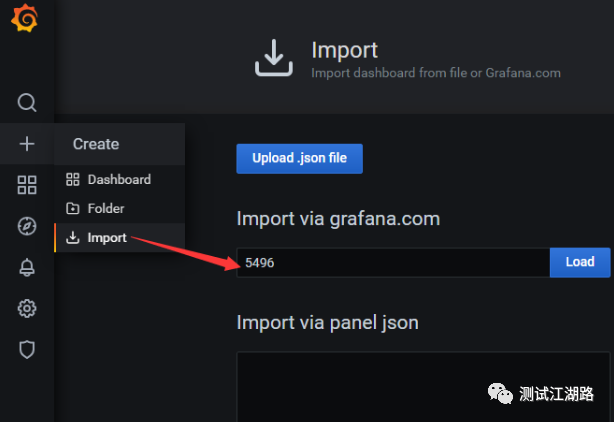This screenshot has height=422, width=614.
Task: Click the 'Import via panel json' heading
Action: tap(328, 323)
